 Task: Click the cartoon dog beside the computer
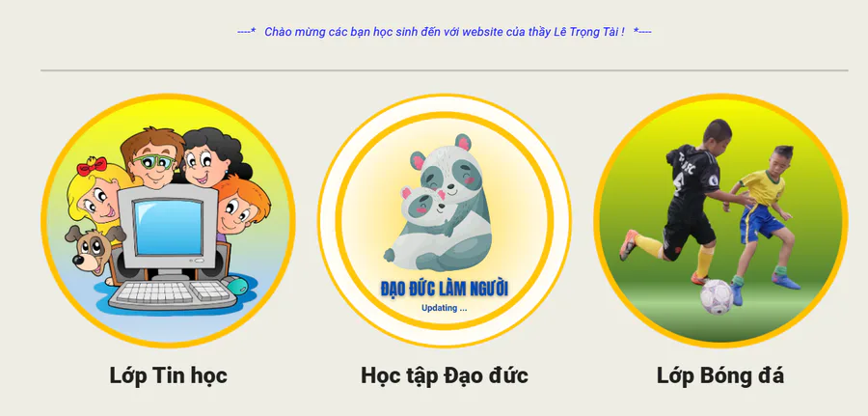point(93,250)
